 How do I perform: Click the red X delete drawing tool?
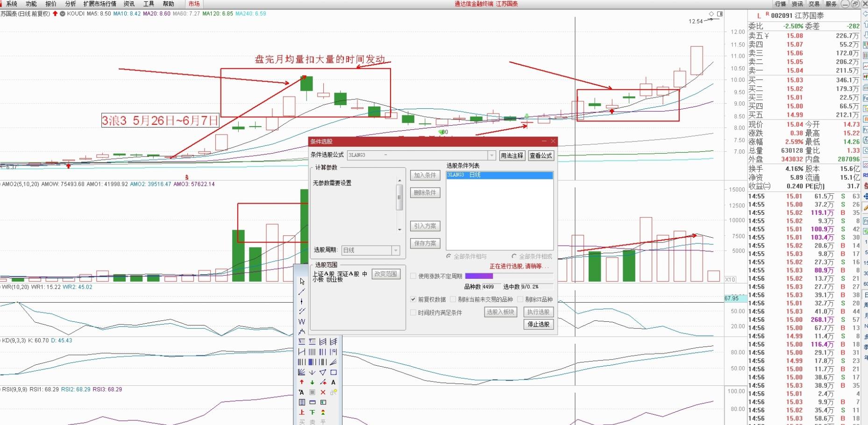tap(323, 392)
